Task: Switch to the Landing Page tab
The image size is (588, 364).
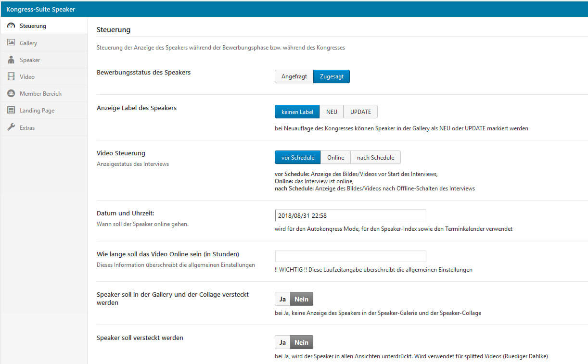Action: click(x=37, y=111)
